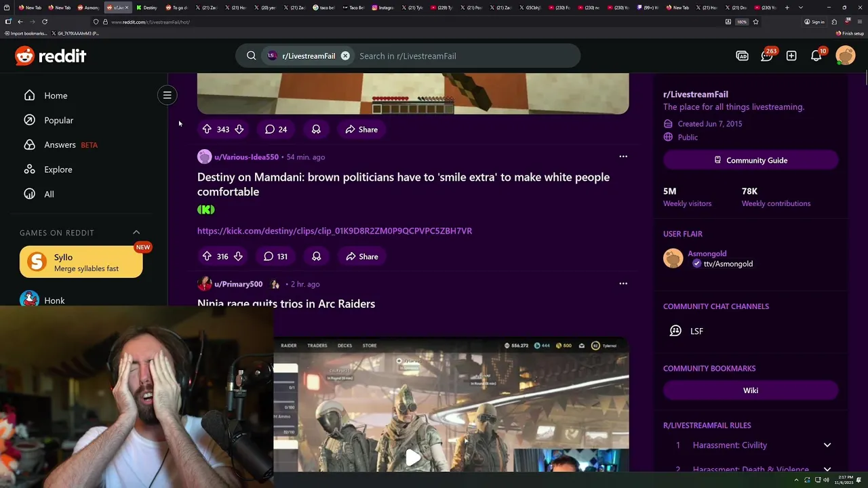Open the Wiki bookmark button
This screenshot has height=488, width=868.
[751, 390]
